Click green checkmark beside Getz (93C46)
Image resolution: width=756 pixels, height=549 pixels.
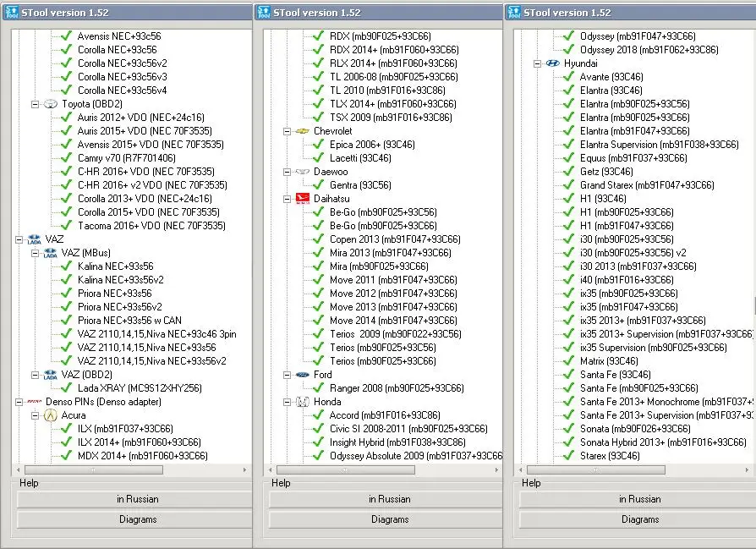(569, 171)
